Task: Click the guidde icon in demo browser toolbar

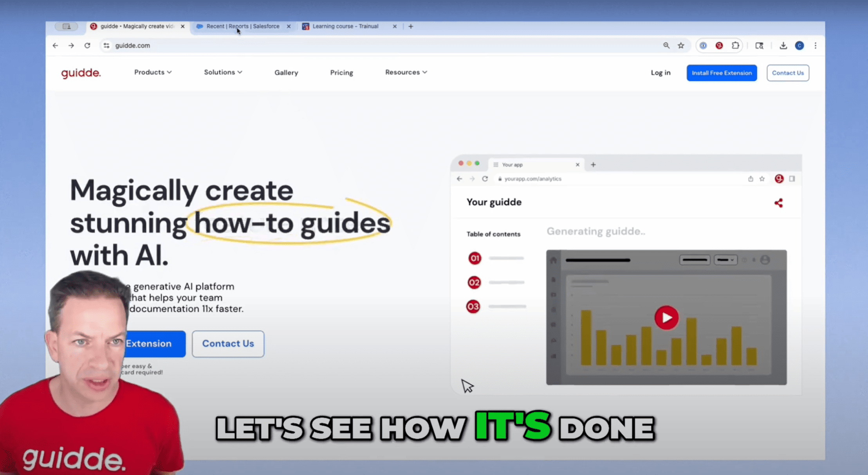Action: [779, 178]
